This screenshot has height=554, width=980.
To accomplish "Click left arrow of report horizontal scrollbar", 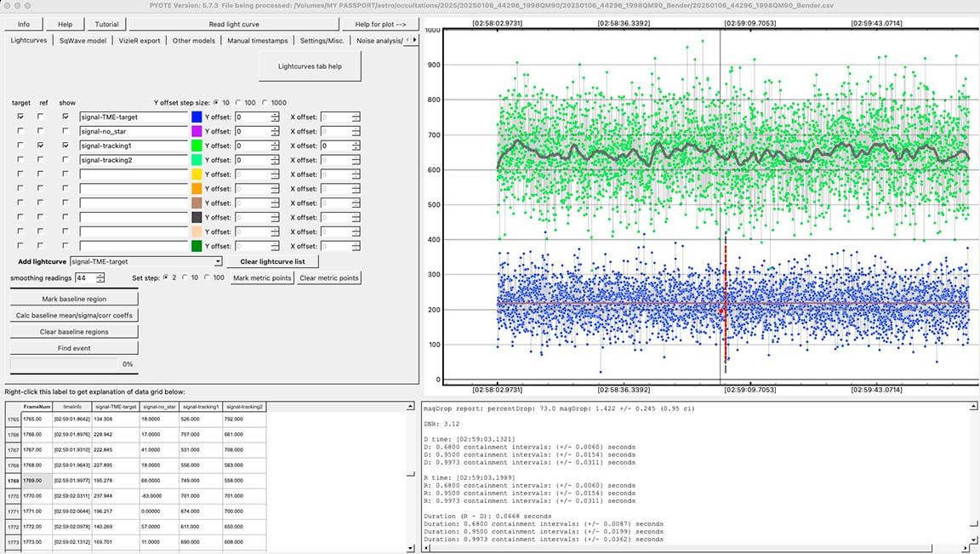I will (x=425, y=548).
